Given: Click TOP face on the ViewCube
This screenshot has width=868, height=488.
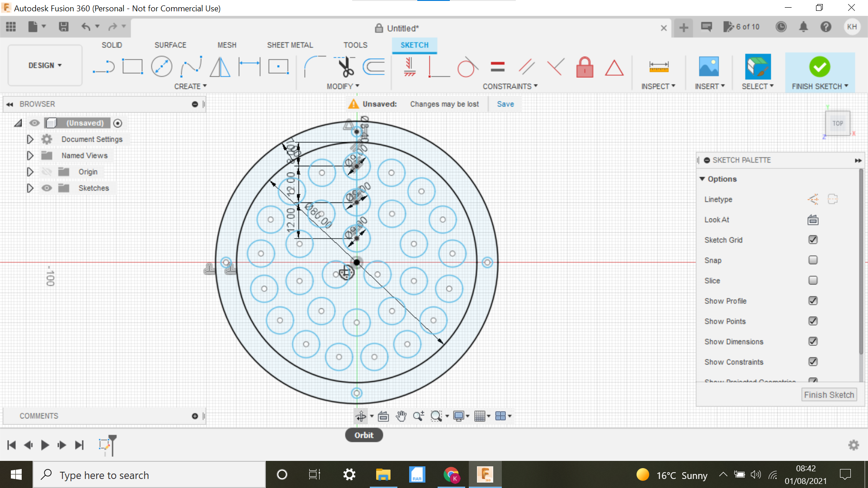Looking at the screenshot, I should tap(837, 123).
